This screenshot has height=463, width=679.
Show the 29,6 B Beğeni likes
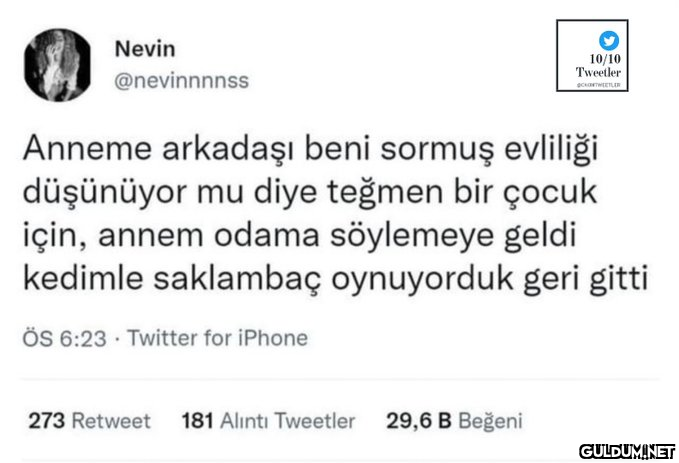(x=454, y=420)
